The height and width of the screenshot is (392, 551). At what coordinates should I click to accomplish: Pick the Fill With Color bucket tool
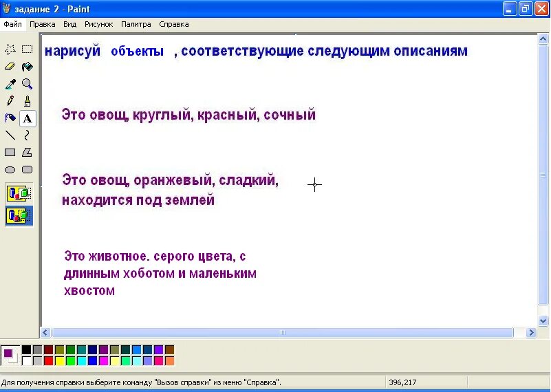[27, 67]
